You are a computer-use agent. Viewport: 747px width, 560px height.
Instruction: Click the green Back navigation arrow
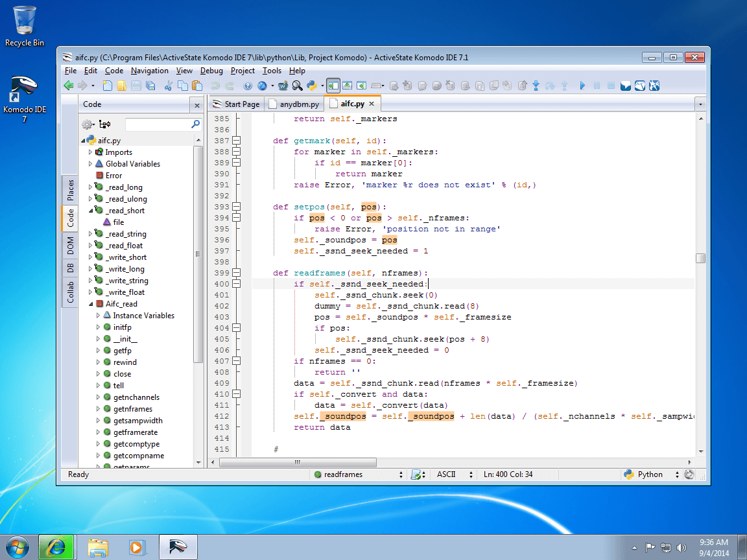point(69,86)
